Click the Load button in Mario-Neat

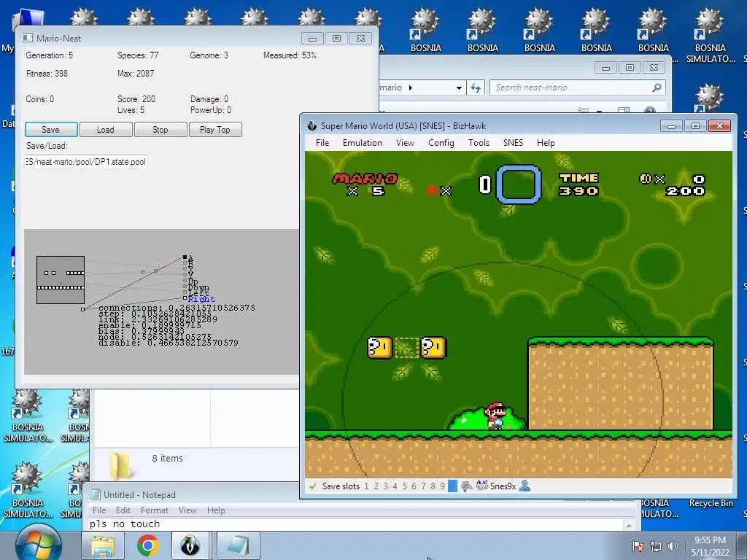click(106, 130)
